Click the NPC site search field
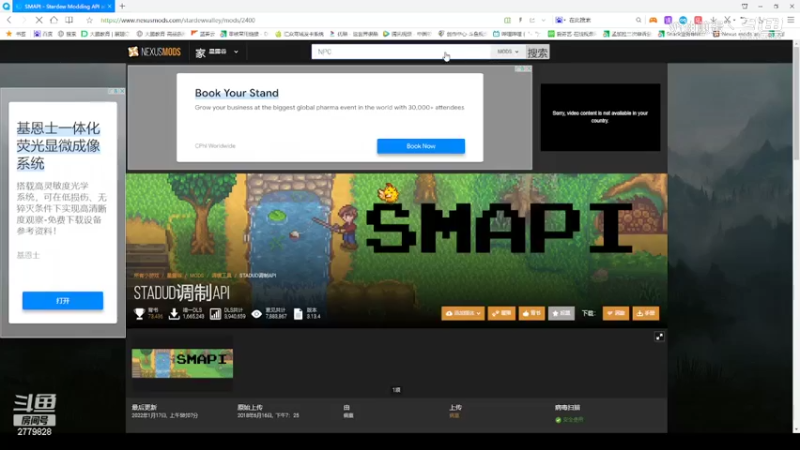 (x=401, y=52)
